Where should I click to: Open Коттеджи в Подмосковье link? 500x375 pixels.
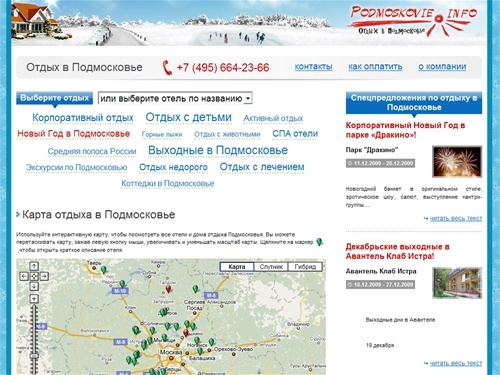(168, 183)
